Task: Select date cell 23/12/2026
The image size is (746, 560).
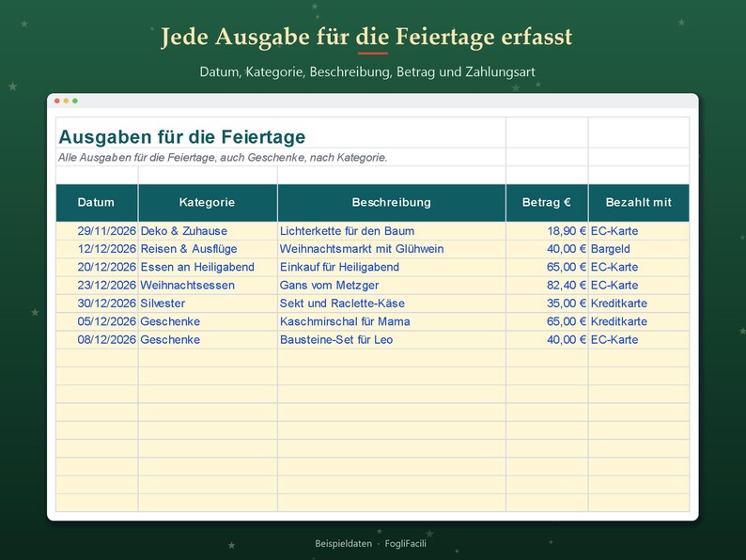Action: coord(97,285)
